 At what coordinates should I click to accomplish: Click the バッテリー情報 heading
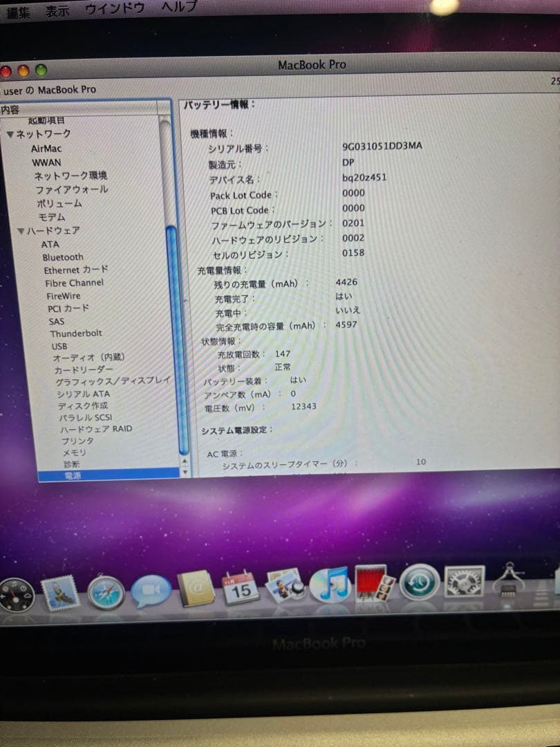(220, 105)
